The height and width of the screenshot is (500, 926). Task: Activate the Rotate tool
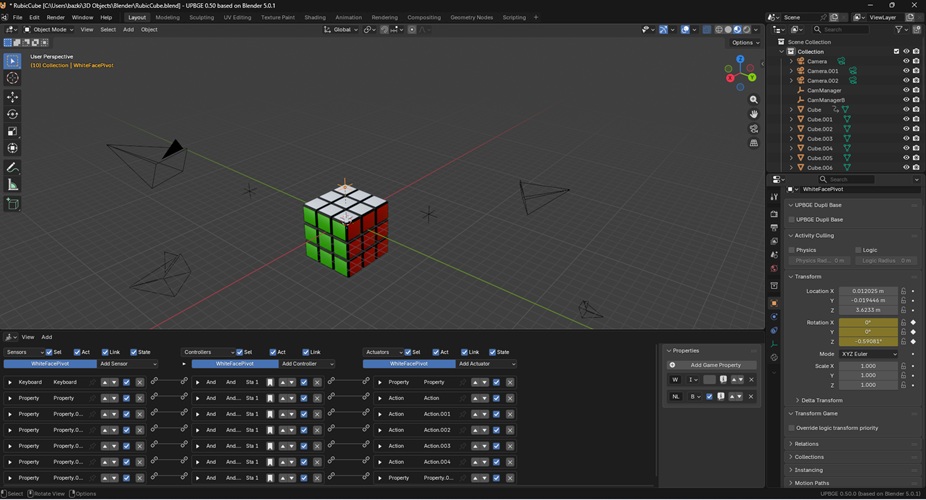coord(12,114)
